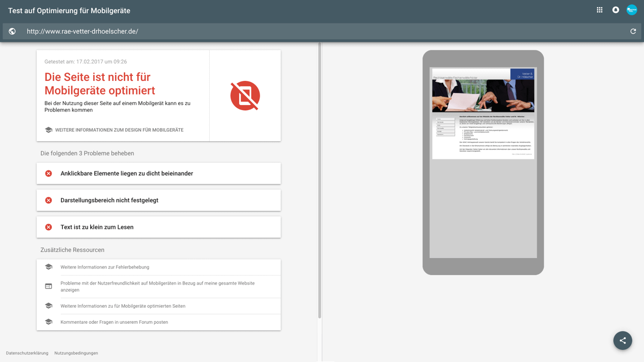This screenshot has width=644, height=362.
Task: Click the red not-mobile-friendly icon
Action: (245, 96)
